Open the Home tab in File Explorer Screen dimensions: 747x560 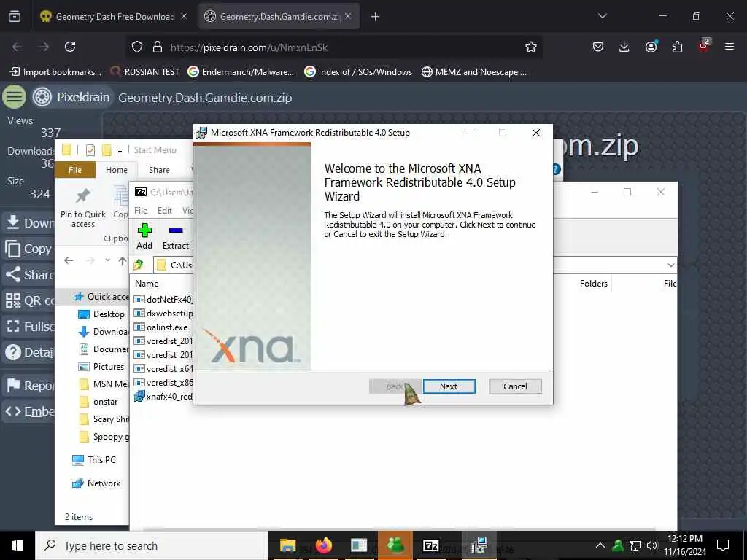click(x=117, y=170)
